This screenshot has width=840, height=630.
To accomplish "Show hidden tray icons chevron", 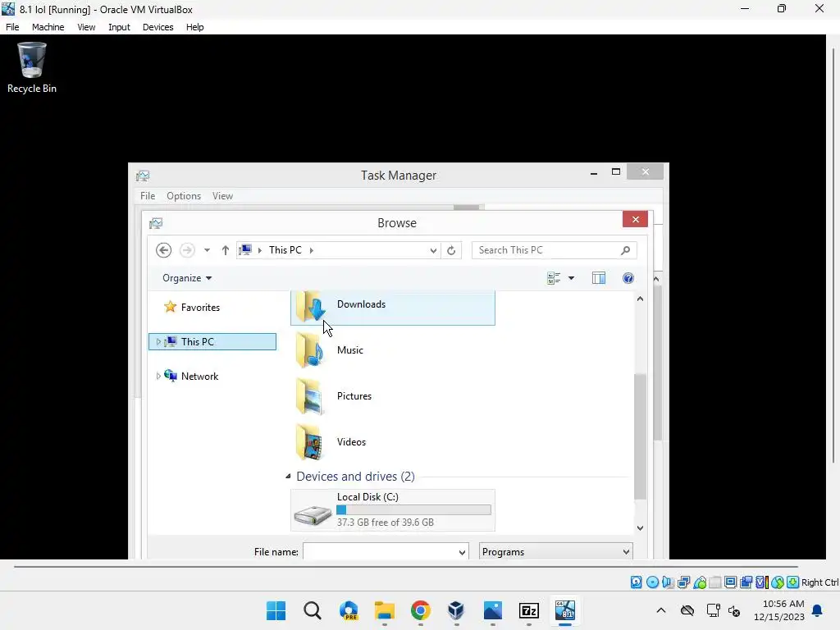I will pos(661,610).
